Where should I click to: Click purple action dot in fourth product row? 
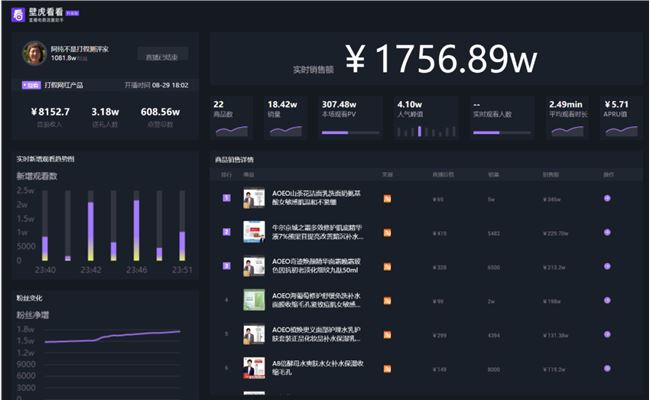pos(607,300)
